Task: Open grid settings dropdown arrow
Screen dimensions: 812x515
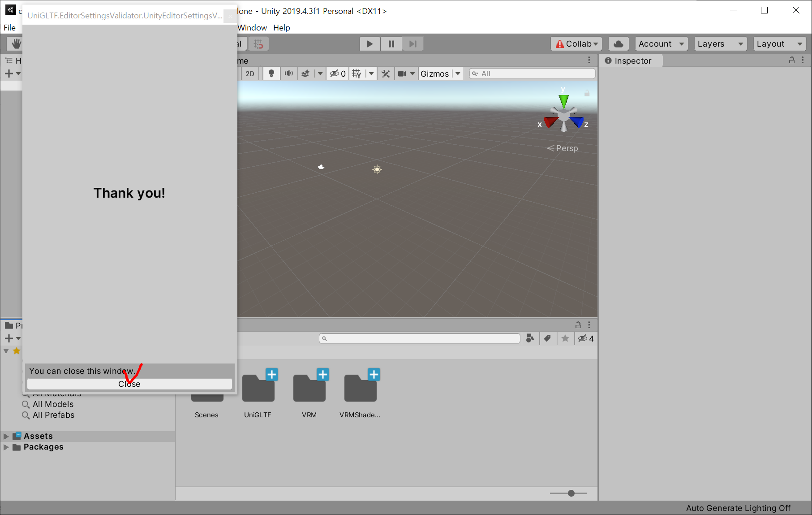Action: tap(371, 74)
